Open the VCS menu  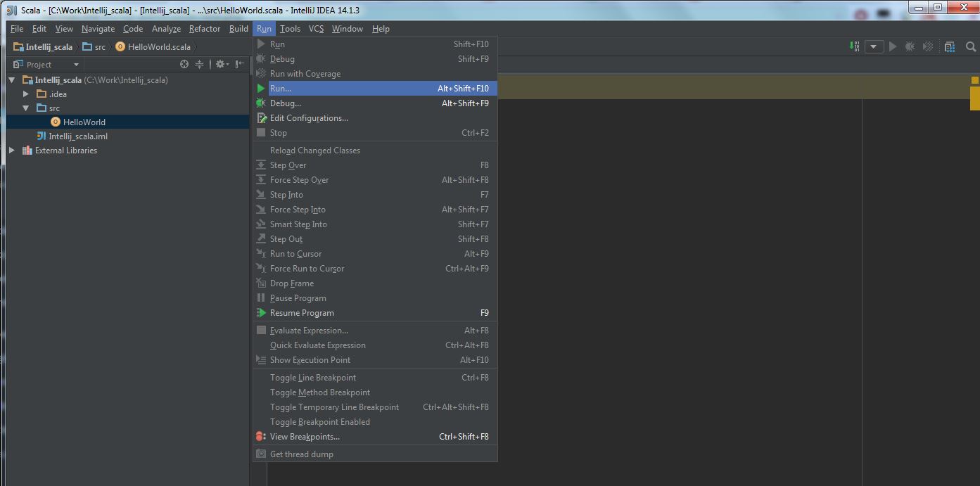pyautogui.click(x=316, y=29)
